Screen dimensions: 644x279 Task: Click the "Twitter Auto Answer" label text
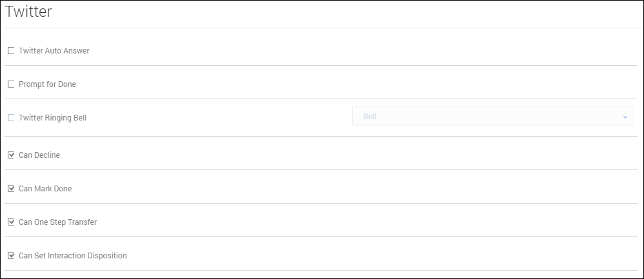click(x=54, y=51)
